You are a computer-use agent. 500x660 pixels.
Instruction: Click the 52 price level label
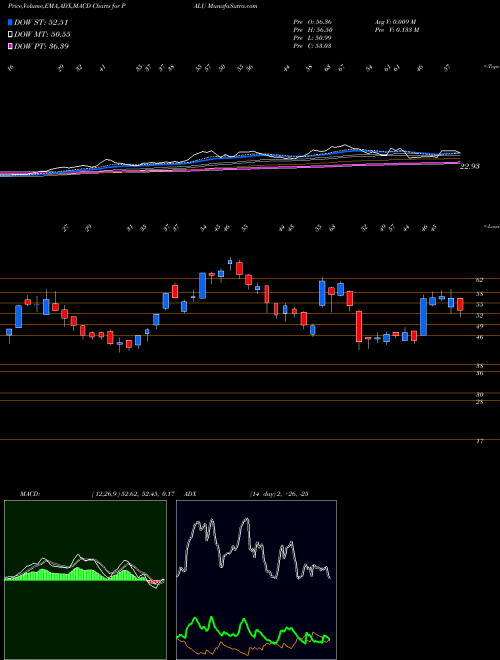point(480,315)
